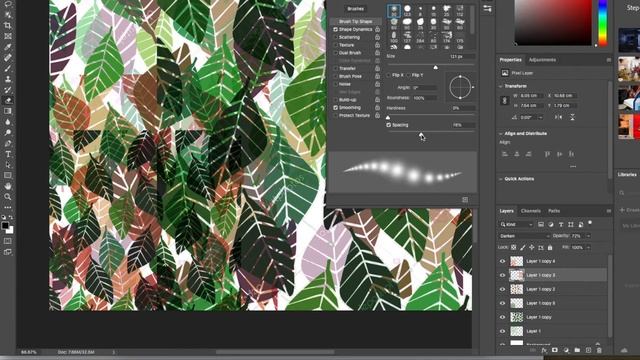Image resolution: width=640 pixels, height=360 pixels.
Task: Flip vertically in Transform section
Action: coord(572,117)
